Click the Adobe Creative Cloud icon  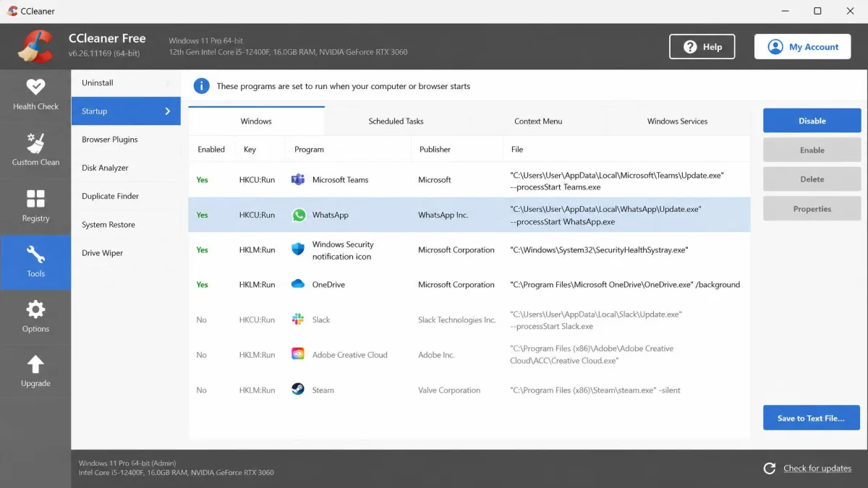point(298,354)
